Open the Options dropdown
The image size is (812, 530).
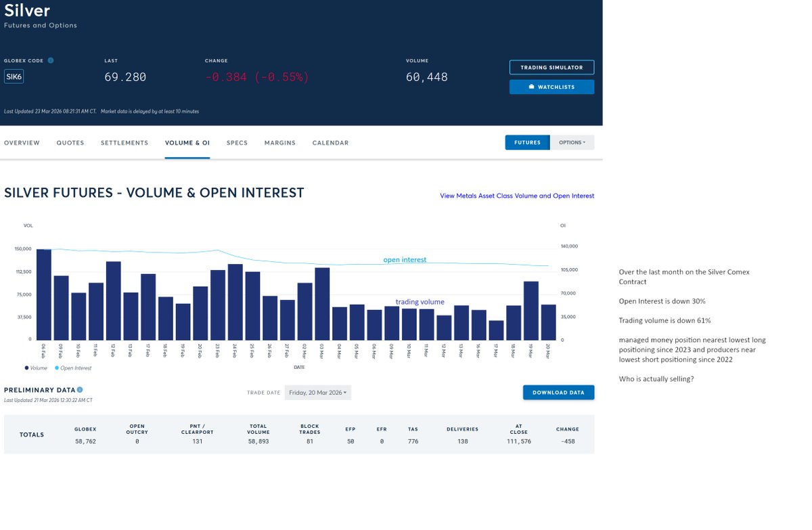click(x=572, y=142)
